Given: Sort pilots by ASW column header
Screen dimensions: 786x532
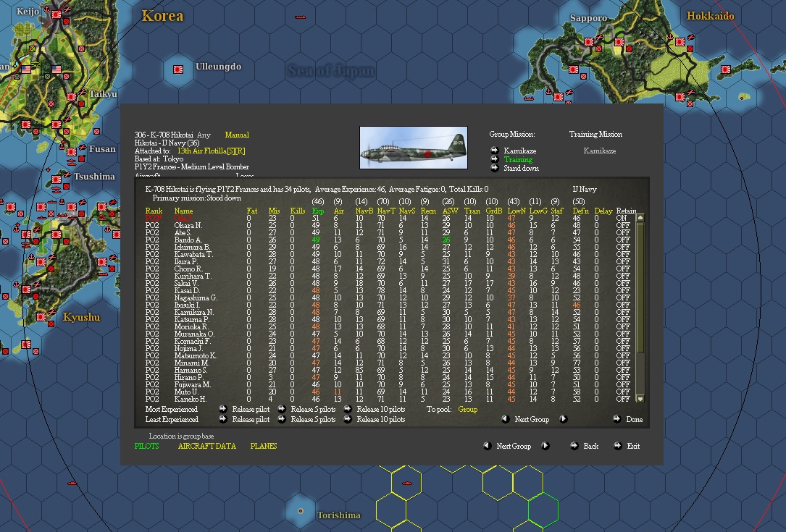Looking at the screenshot, I should pos(450,211).
